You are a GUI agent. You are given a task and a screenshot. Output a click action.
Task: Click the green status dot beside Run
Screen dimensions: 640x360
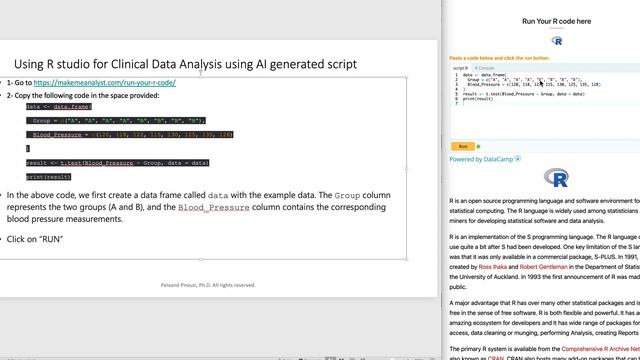point(478,147)
